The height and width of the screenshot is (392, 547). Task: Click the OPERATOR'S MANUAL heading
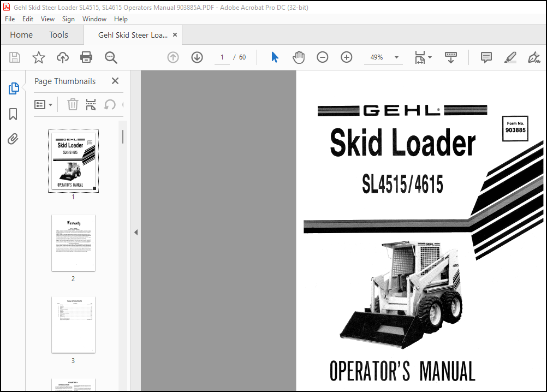(x=402, y=371)
